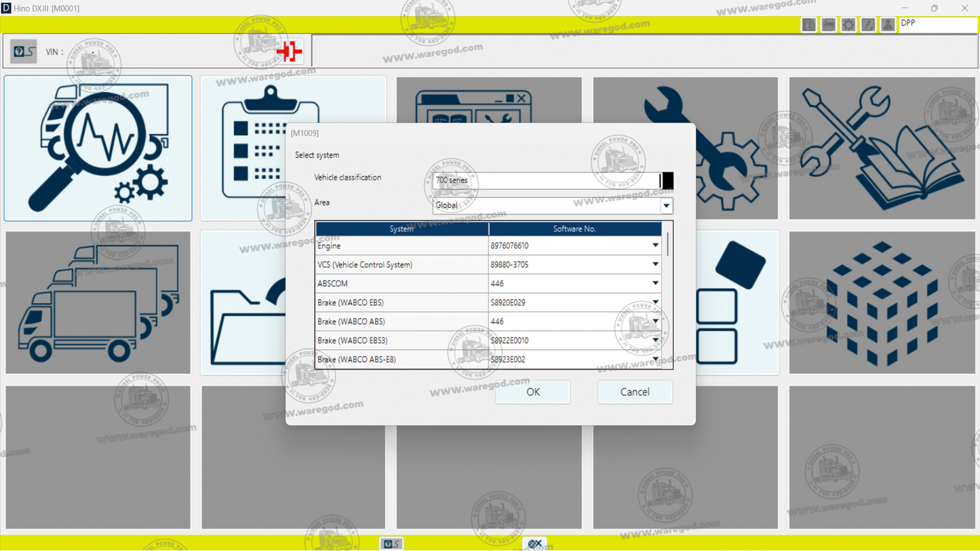Restore the Hino DXIII window size
This screenshot has width=980, height=551.
tap(934, 8)
